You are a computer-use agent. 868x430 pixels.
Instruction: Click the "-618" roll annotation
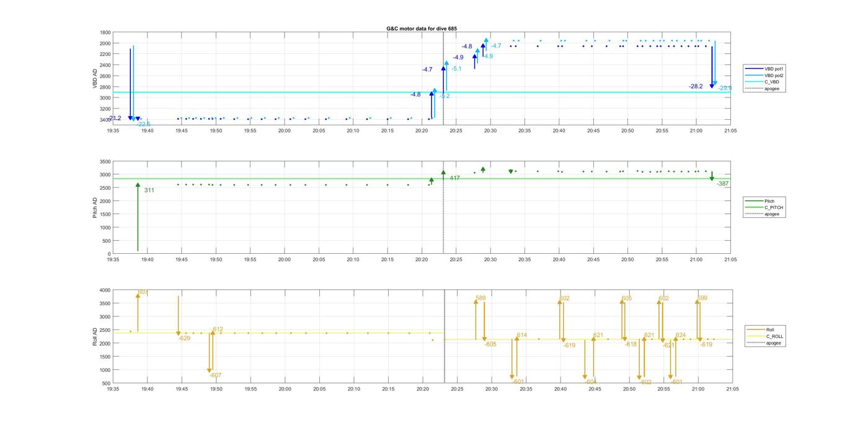[x=631, y=344]
